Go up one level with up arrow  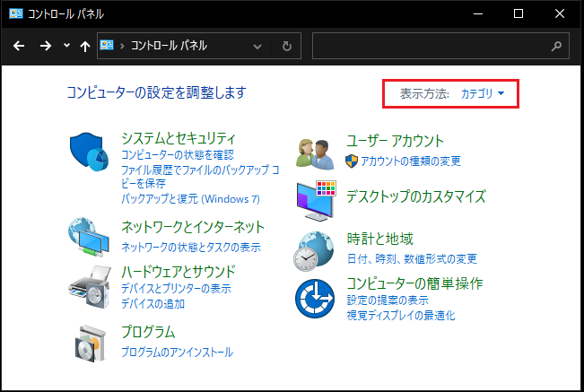coord(84,46)
